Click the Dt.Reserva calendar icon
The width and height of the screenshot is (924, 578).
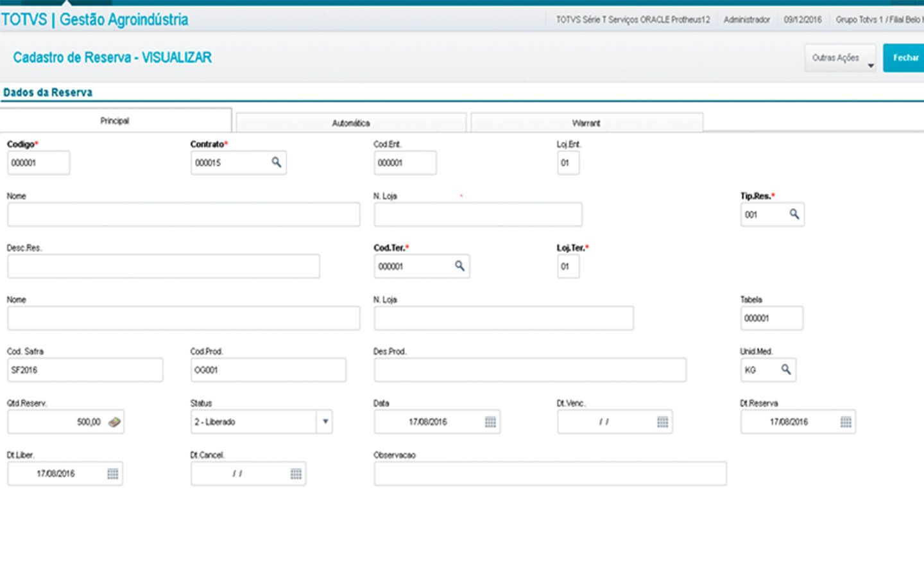pos(846,422)
